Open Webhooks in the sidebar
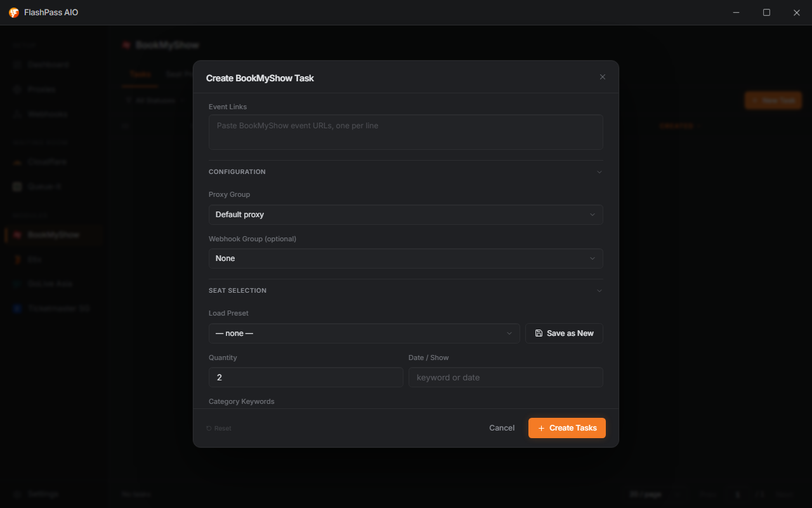 53,114
